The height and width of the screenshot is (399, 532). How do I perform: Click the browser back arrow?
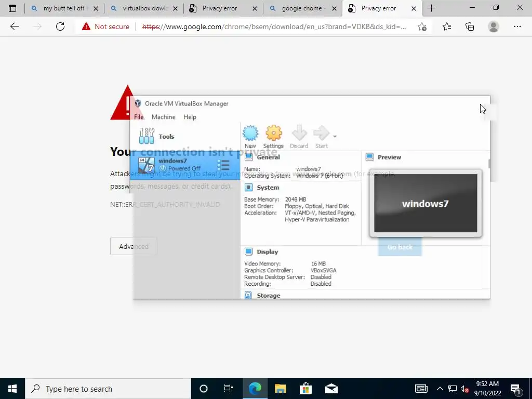pos(14,26)
